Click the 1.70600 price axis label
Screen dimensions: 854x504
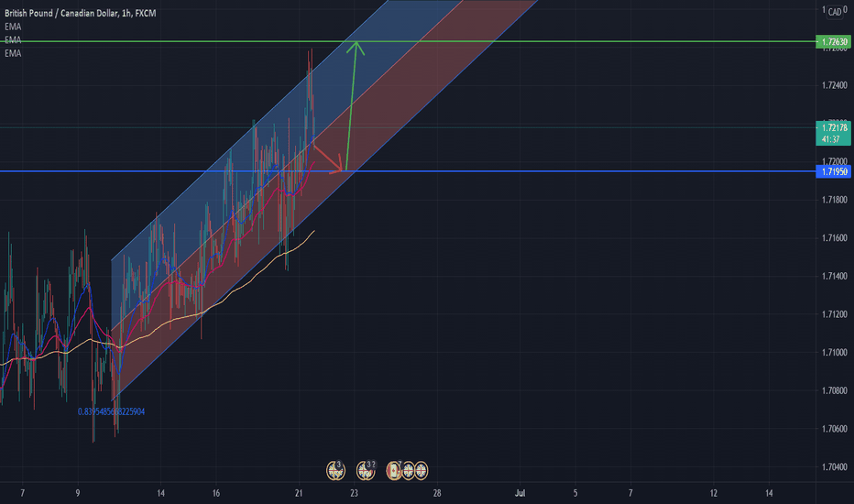[835, 429]
